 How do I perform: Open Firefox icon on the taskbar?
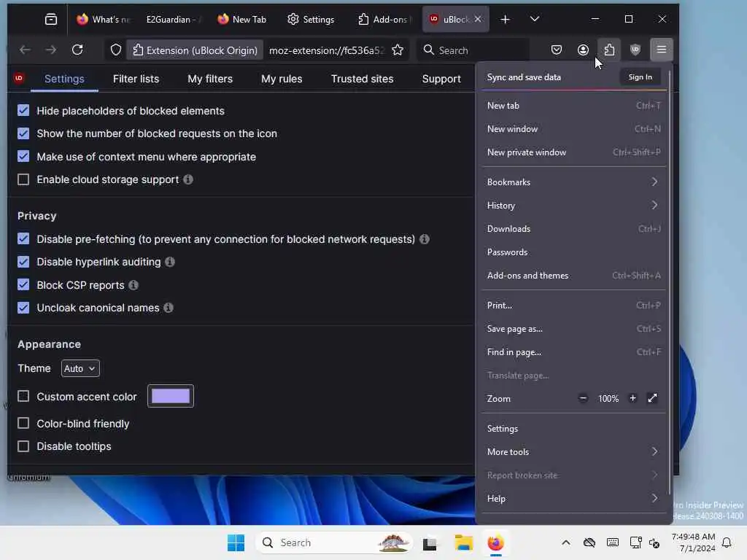[x=495, y=542]
